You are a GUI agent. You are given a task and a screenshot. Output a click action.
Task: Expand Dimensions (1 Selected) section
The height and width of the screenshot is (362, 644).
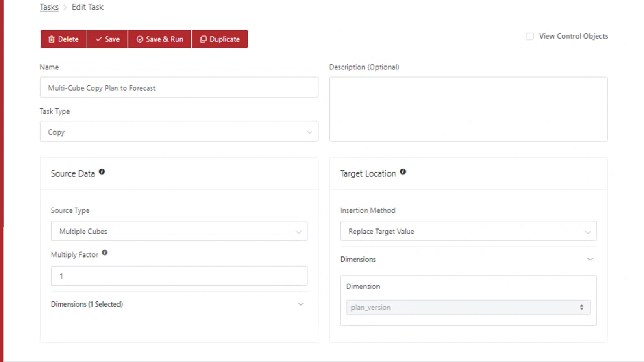tap(300, 304)
